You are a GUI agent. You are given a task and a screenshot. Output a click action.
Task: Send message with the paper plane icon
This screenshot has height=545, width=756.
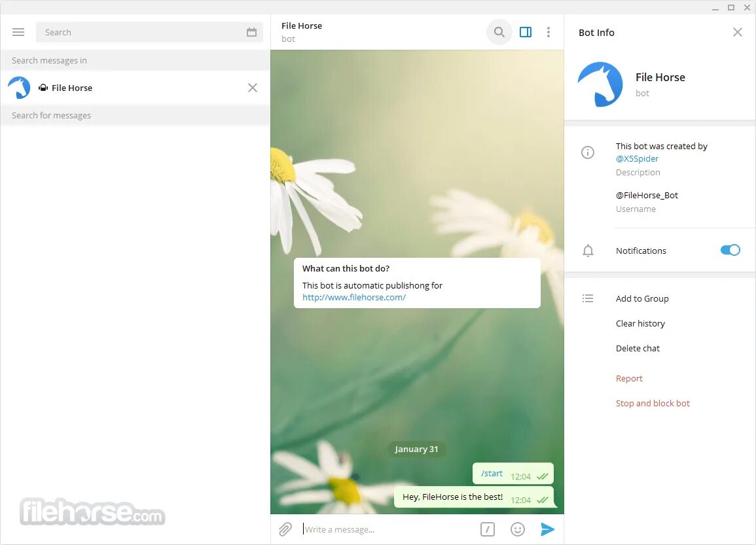pos(547,529)
